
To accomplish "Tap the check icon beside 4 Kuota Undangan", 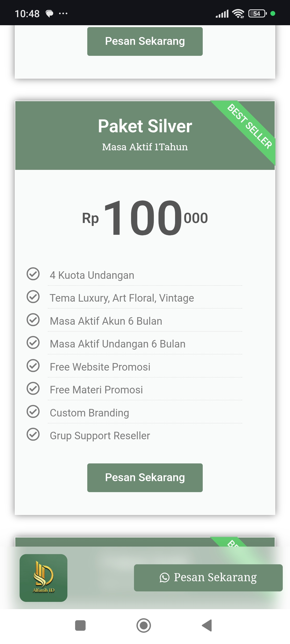I will click(33, 274).
